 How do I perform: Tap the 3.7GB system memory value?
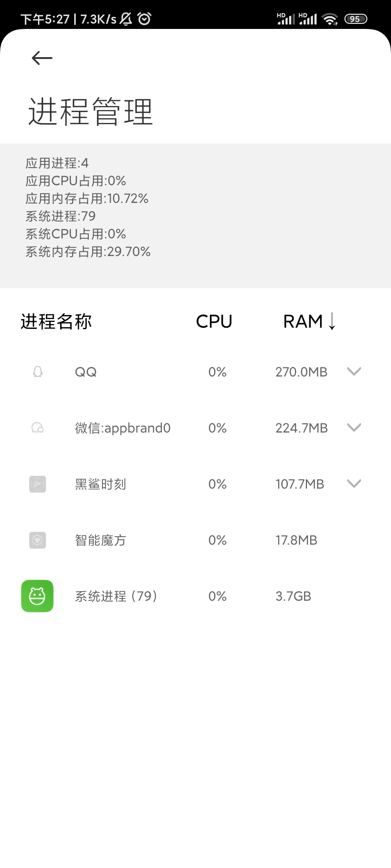[293, 596]
